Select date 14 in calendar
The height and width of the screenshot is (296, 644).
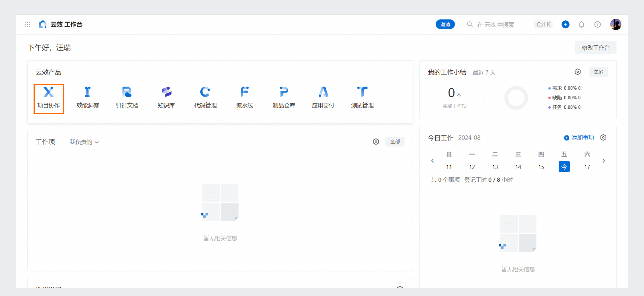click(518, 167)
